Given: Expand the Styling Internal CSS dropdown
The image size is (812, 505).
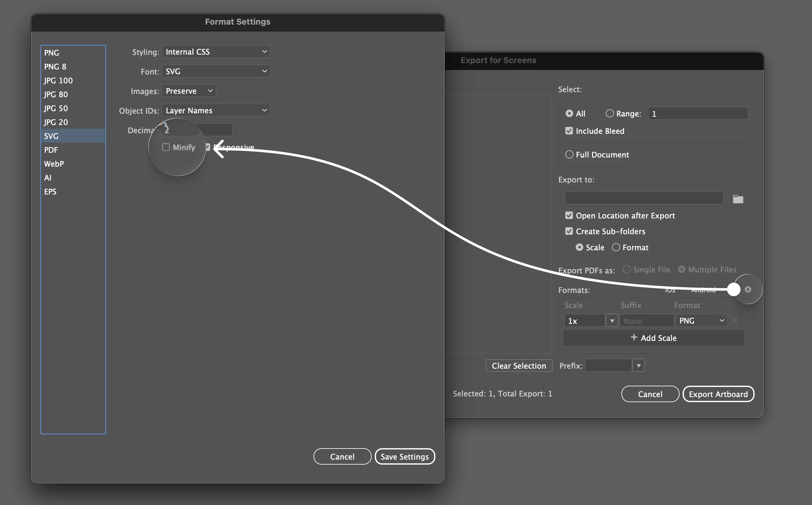Looking at the screenshot, I should point(216,52).
